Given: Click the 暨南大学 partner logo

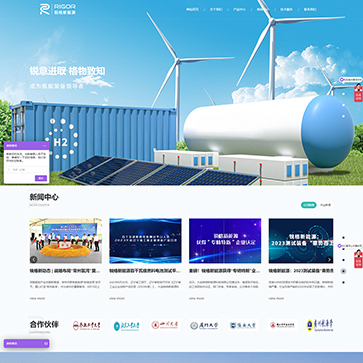Looking at the screenshot, I should click(244, 325).
